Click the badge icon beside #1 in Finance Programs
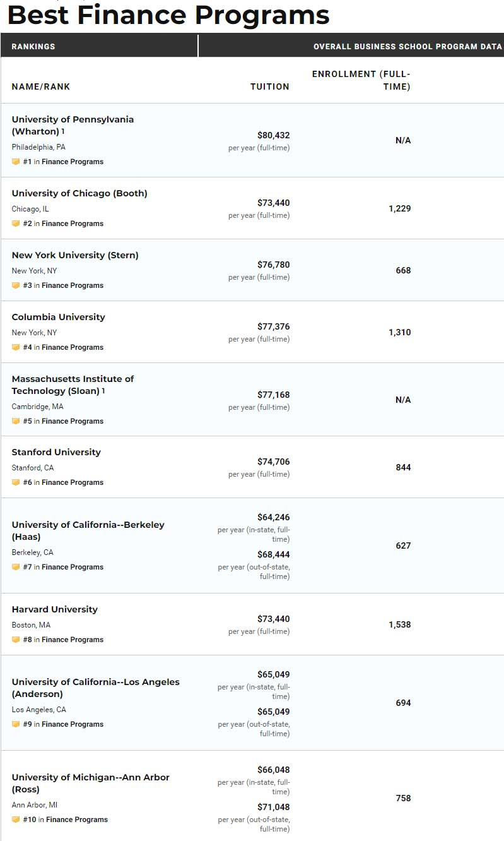Screen dimensions: 504x841 [16, 162]
